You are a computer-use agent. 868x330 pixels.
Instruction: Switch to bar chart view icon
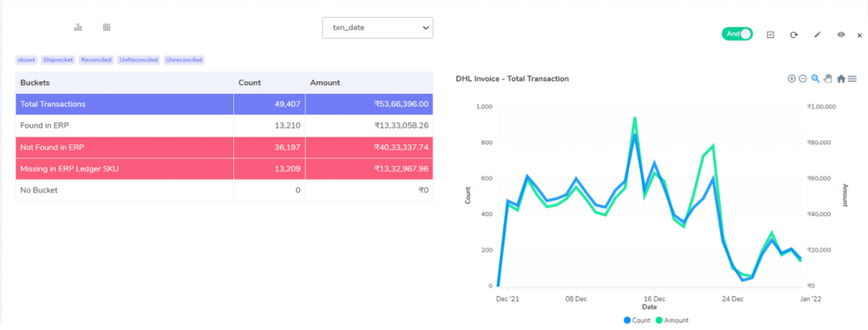(x=78, y=27)
